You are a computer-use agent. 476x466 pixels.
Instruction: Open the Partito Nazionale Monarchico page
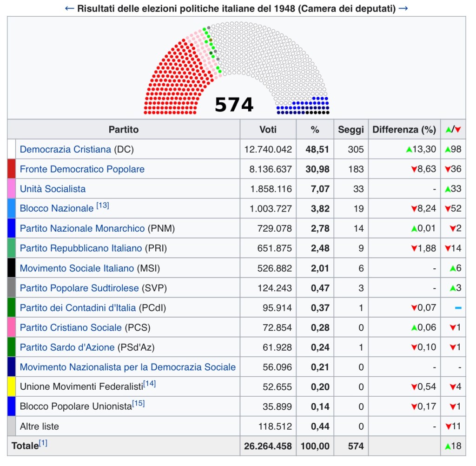click(x=82, y=228)
